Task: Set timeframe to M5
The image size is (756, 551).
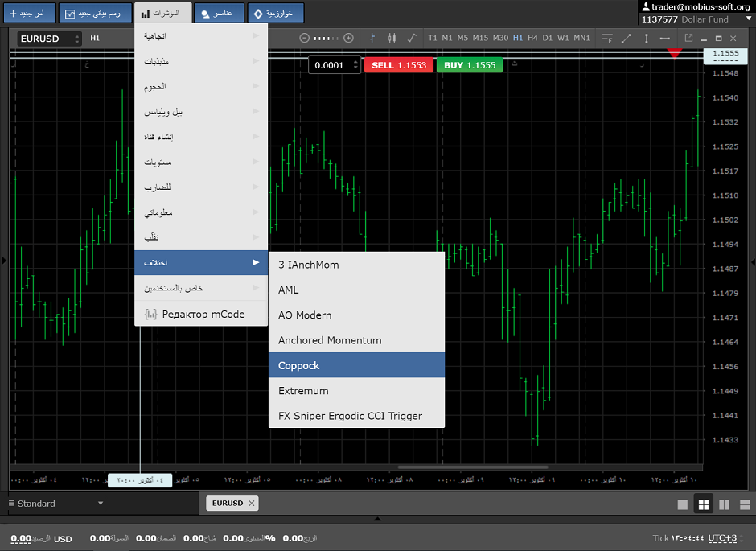Action: (462, 38)
